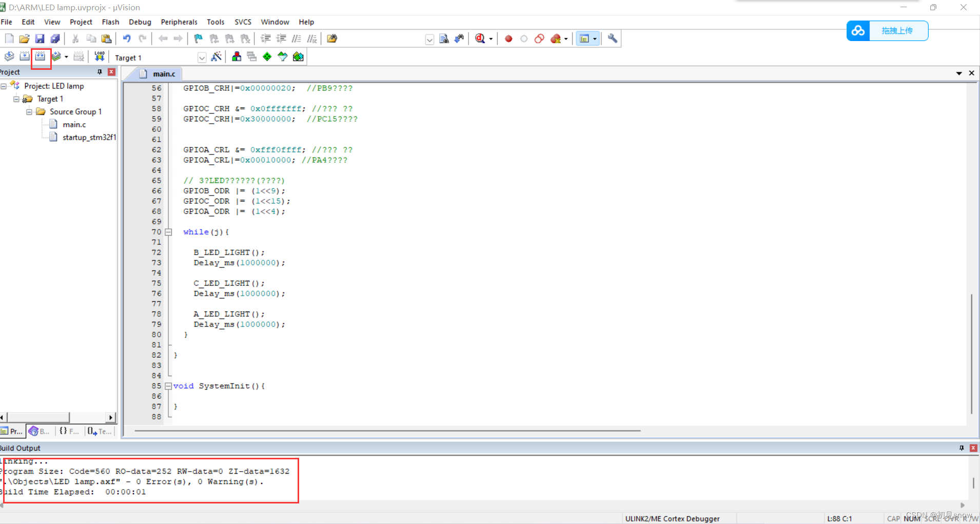Open the window layout dropdown arrow
The height and width of the screenshot is (524, 980).
pos(595,39)
